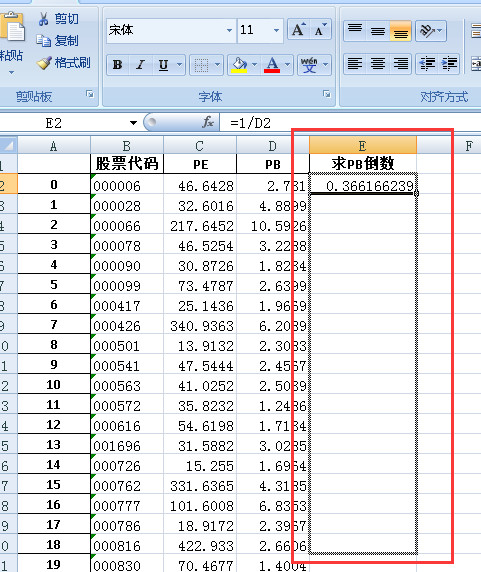This screenshot has width=481, height=572.
Task: Apply yellow fill color
Action: point(239,65)
